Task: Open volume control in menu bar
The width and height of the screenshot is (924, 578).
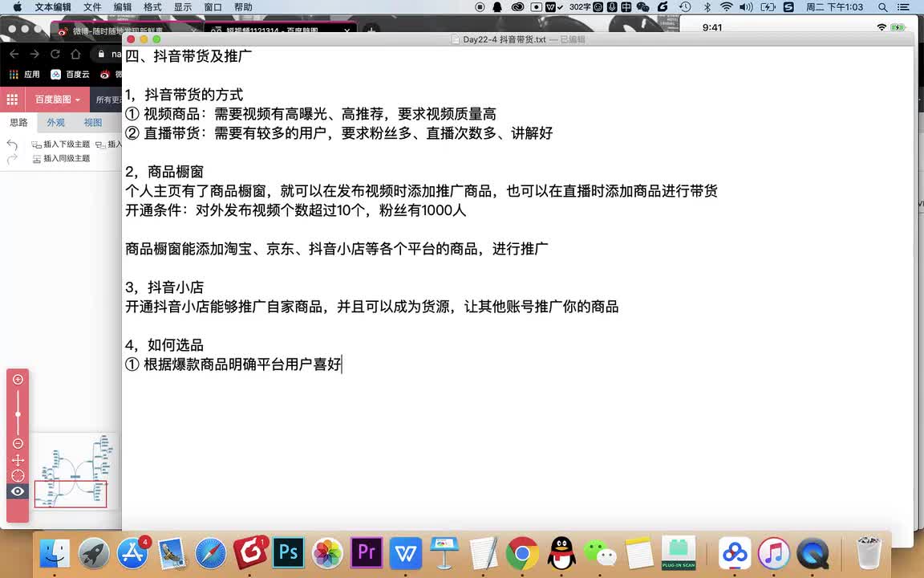Action: coord(746,7)
